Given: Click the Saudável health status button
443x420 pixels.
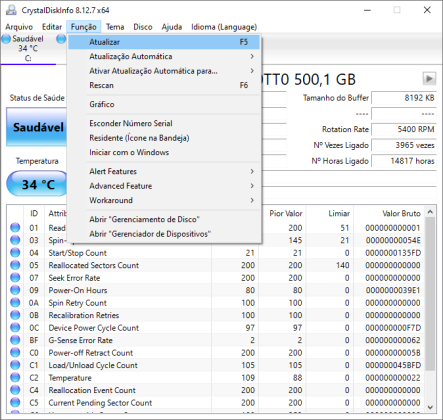Looking at the screenshot, I should [x=37, y=127].
